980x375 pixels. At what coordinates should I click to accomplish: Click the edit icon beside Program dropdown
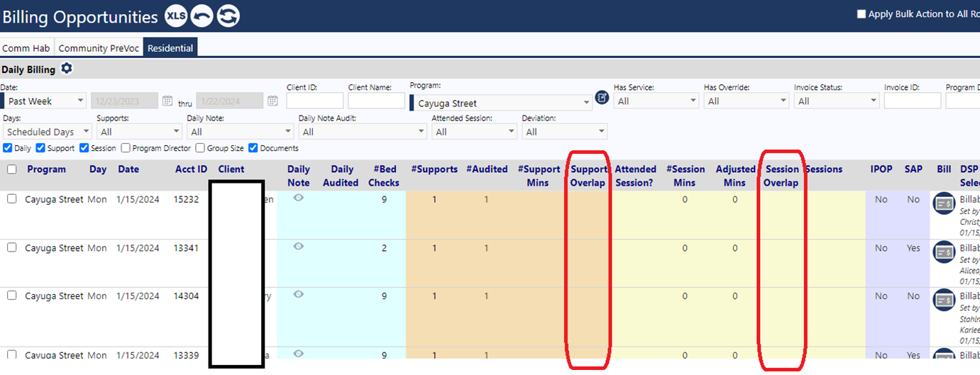coord(602,98)
